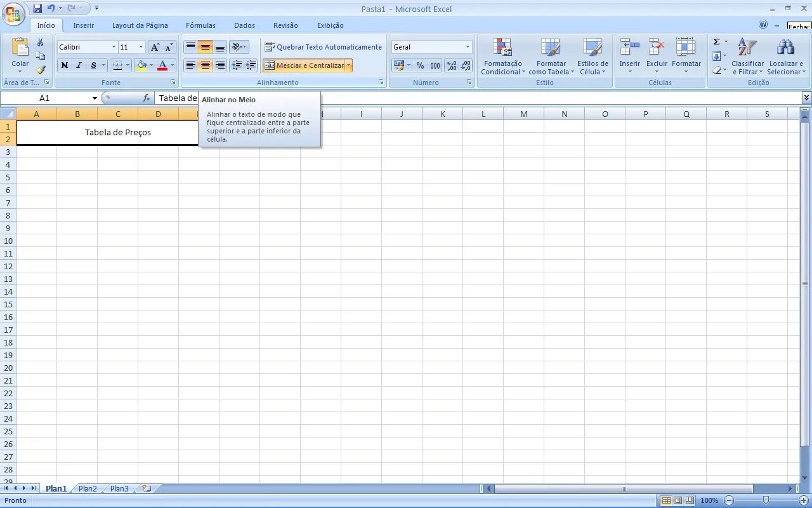
Task: Apply the red font color
Action: [x=162, y=65]
